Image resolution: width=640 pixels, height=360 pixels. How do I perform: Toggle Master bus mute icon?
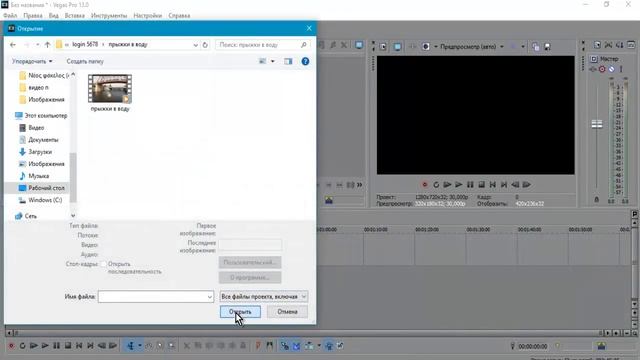(611, 69)
